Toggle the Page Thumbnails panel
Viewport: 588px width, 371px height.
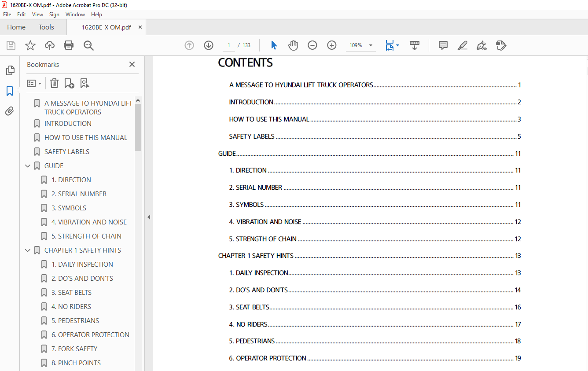click(x=10, y=70)
